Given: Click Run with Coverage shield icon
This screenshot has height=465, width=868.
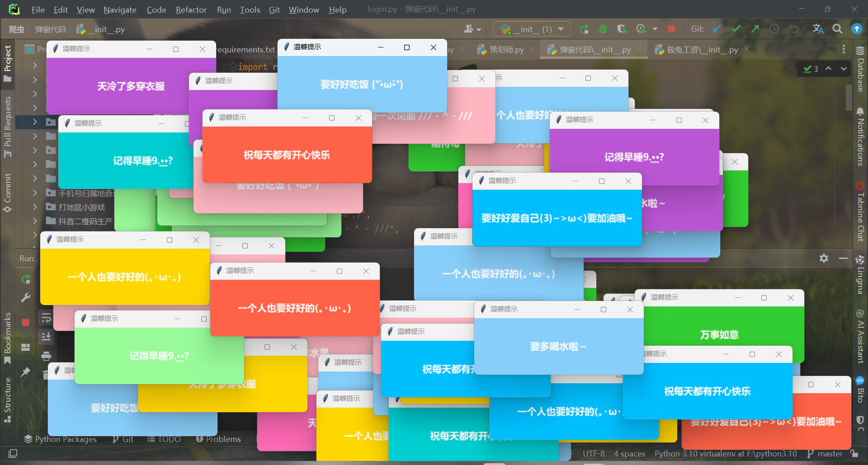Looking at the screenshot, I should pos(622,29).
